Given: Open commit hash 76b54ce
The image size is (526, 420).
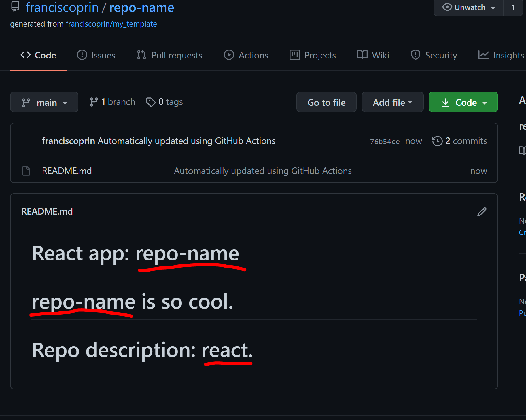Looking at the screenshot, I should click(385, 141).
